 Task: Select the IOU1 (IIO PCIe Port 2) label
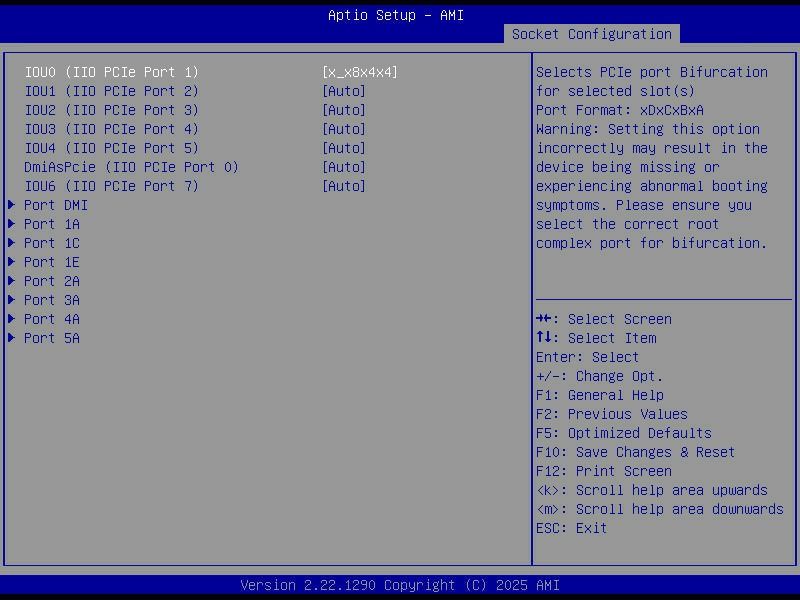(x=111, y=91)
